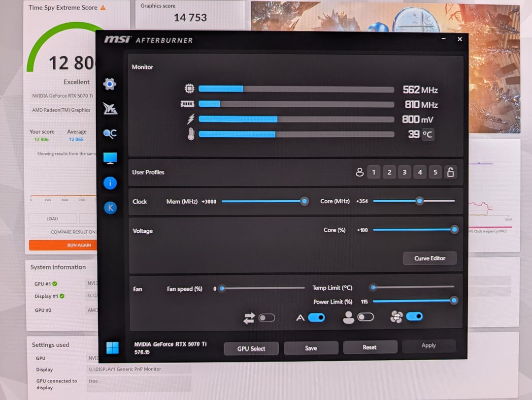Select user profile 4
This screenshot has width=532, height=400.
(x=420, y=172)
